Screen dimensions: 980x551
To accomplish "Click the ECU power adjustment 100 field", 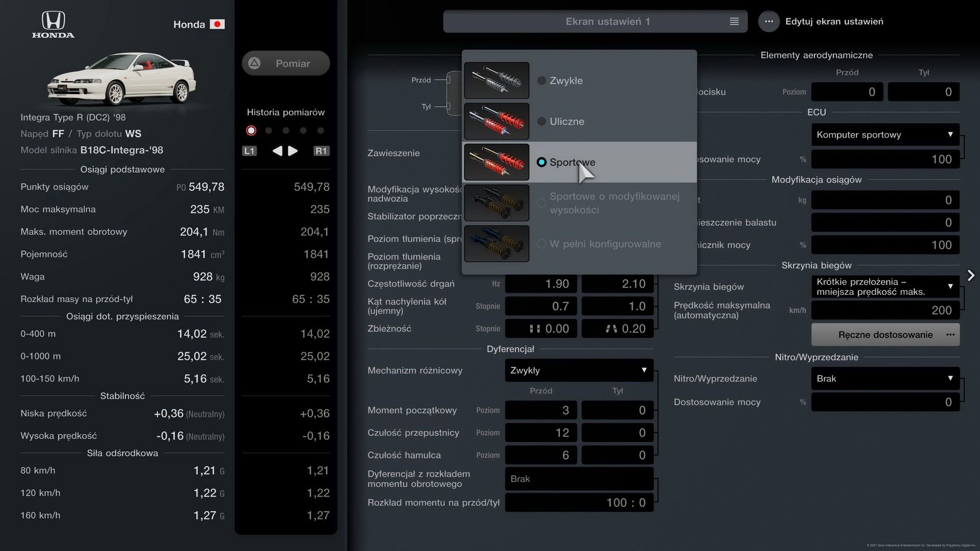I will 885,159.
